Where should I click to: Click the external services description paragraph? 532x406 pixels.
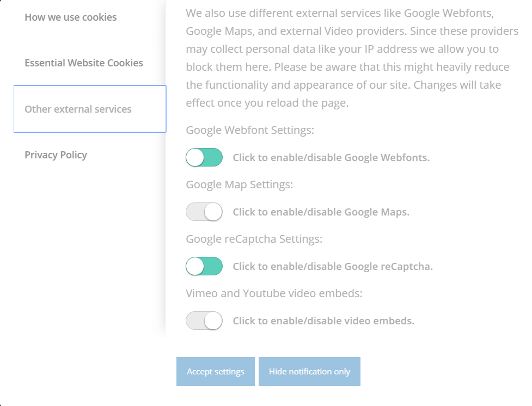[352, 58]
